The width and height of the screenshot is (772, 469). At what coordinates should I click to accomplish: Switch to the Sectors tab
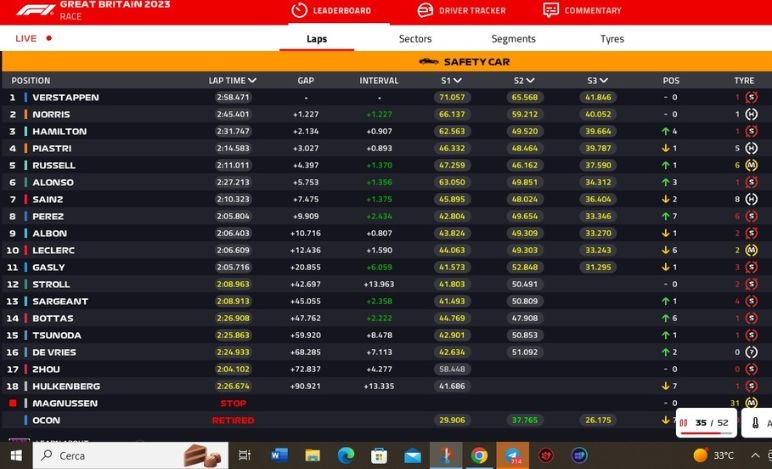coord(415,39)
